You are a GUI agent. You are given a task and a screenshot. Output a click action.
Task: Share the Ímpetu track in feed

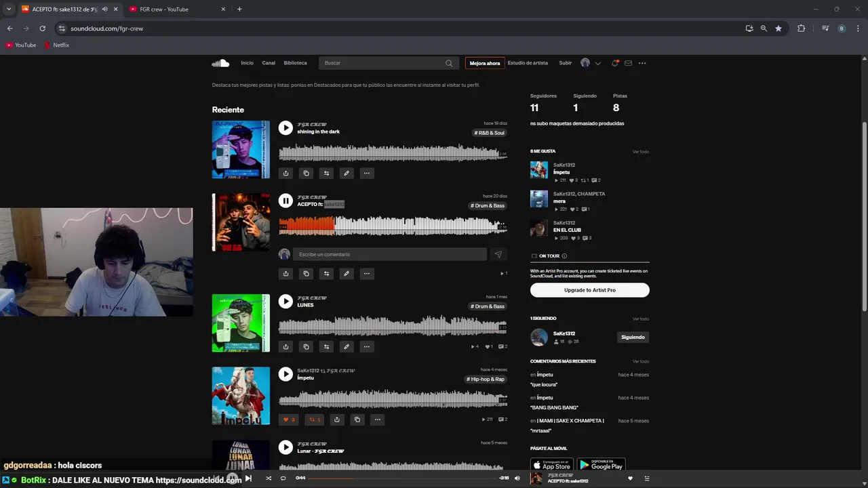[x=337, y=420]
